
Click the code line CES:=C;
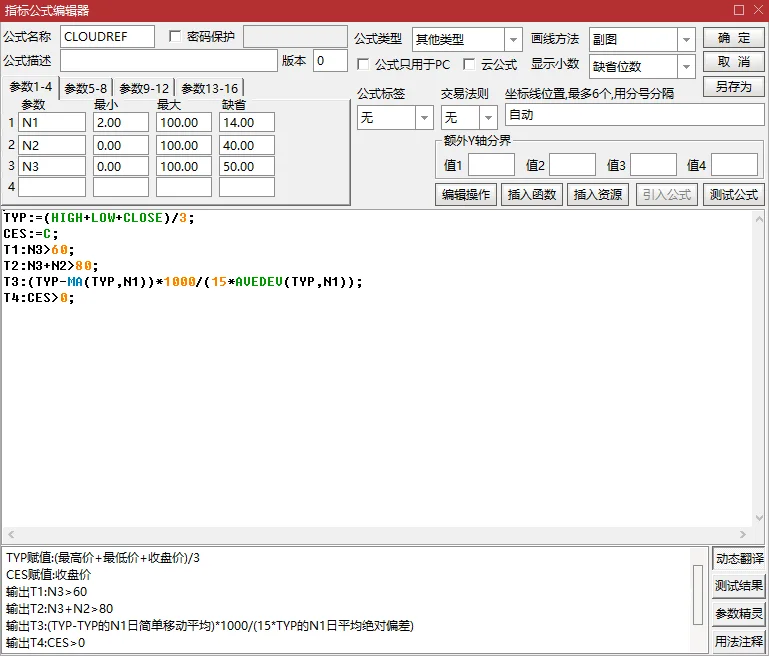[x=31, y=234]
